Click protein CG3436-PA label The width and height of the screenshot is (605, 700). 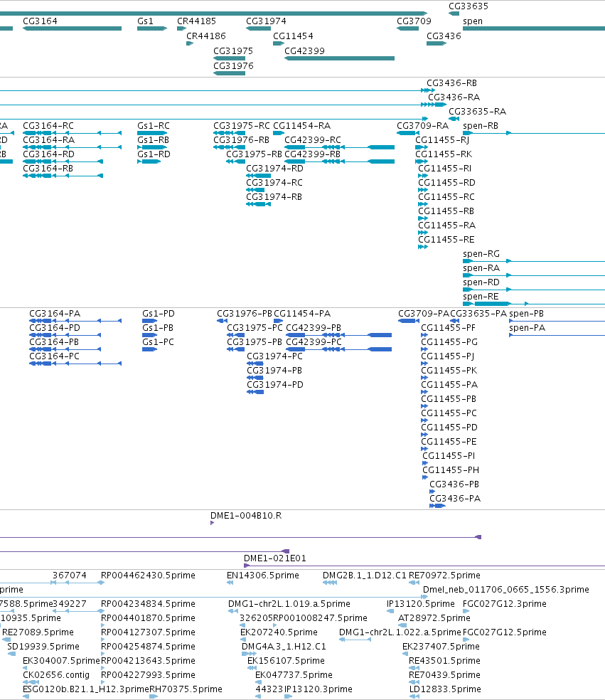click(455, 499)
